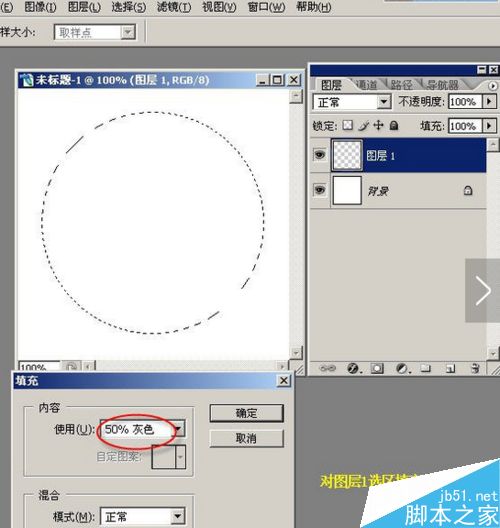
Task: Click the 确定 button in Fill dialog
Action: coord(246,413)
